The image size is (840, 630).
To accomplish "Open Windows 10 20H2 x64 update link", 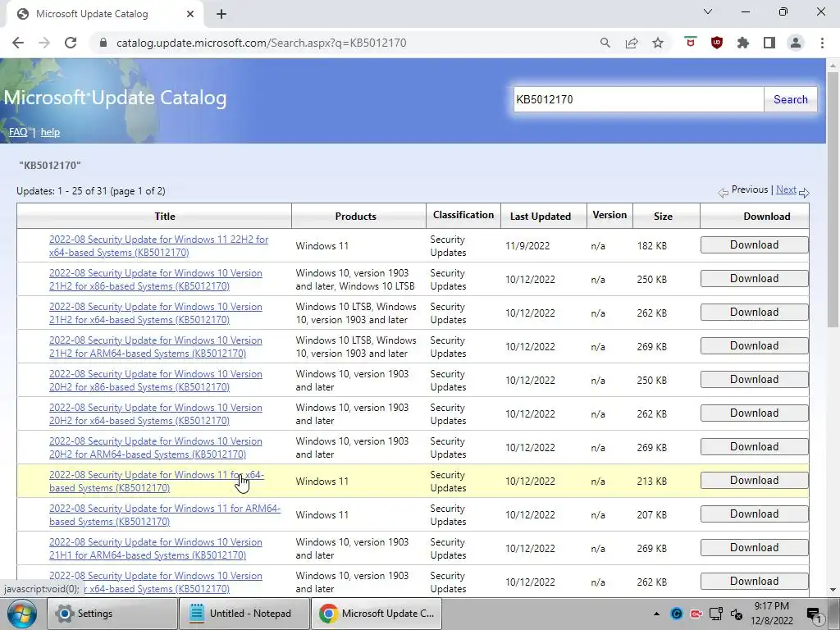I will [155, 414].
